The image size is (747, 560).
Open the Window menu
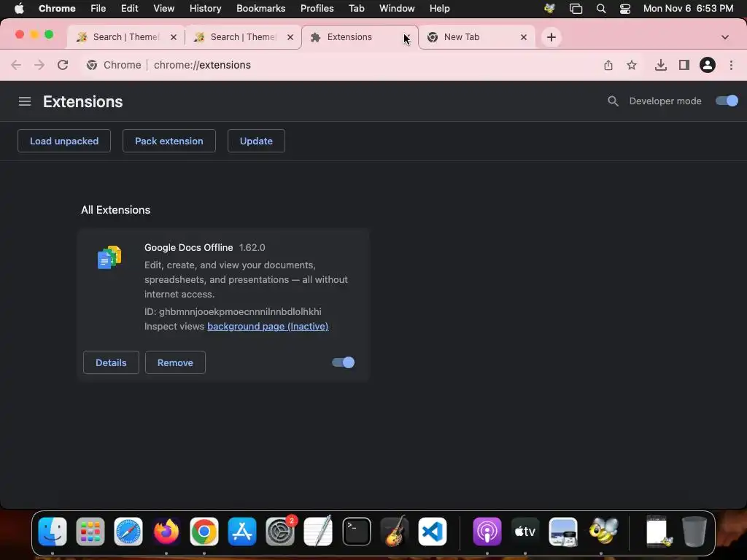[397, 9]
